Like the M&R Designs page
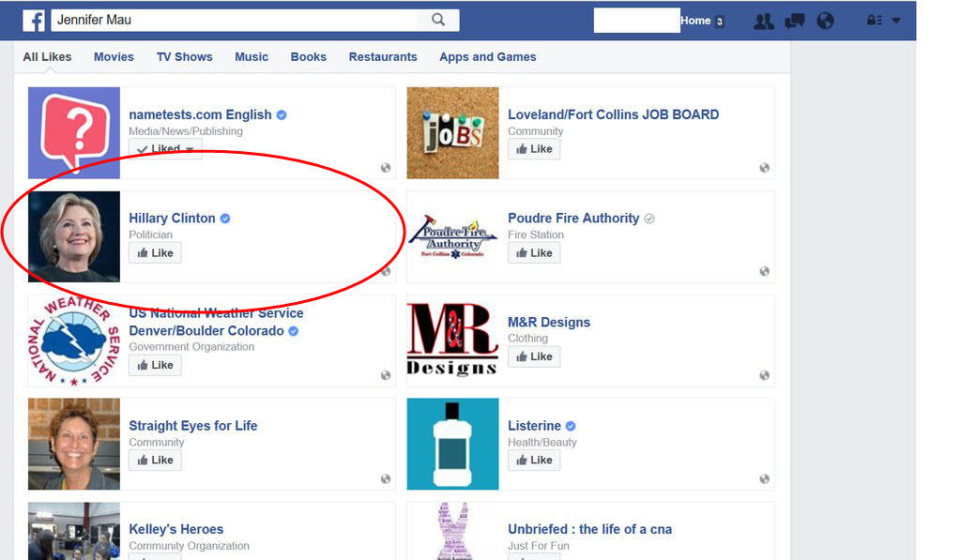The image size is (961, 560). (534, 356)
